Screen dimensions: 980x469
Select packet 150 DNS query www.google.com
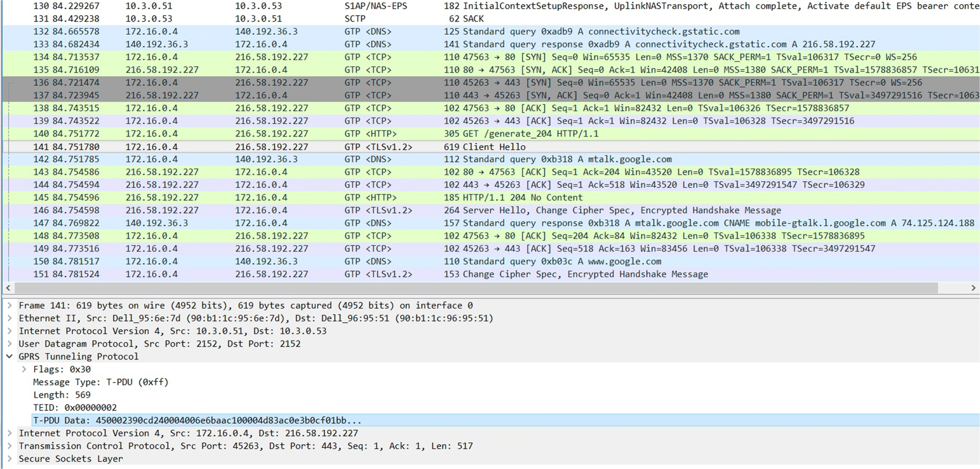(492, 261)
